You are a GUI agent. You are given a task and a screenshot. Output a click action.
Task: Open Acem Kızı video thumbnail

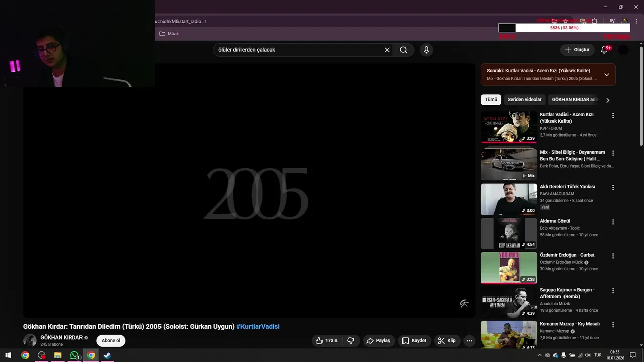coord(509,127)
